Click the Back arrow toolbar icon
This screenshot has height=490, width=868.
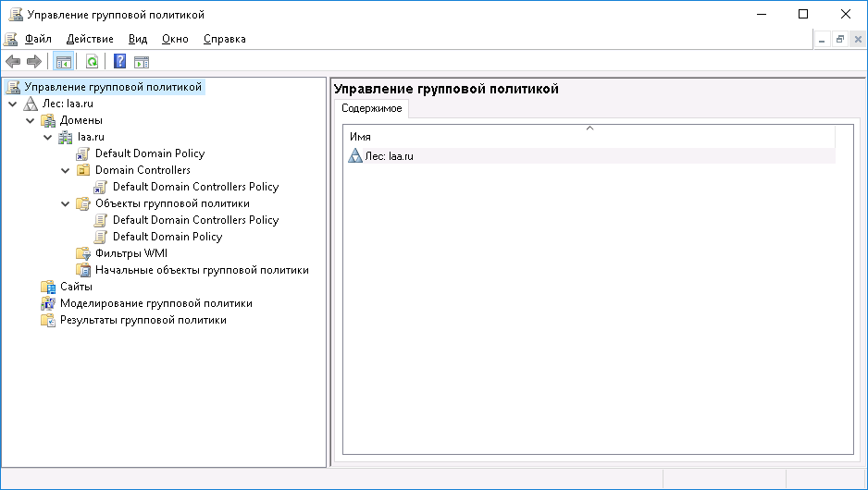13,62
